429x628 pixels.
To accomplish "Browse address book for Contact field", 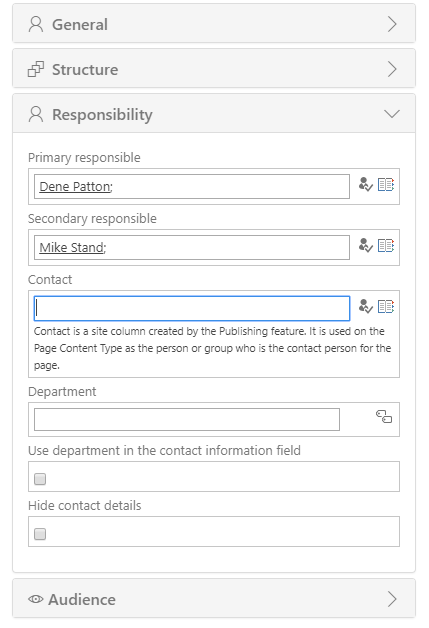I will tap(386, 306).
